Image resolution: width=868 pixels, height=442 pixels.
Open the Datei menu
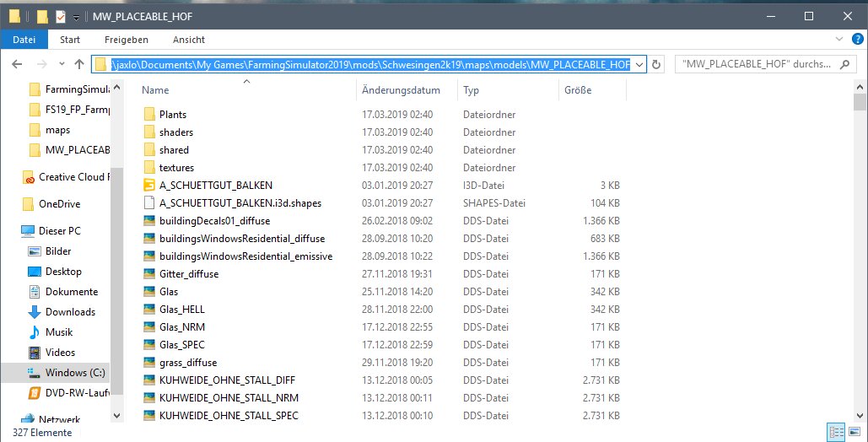click(24, 40)
